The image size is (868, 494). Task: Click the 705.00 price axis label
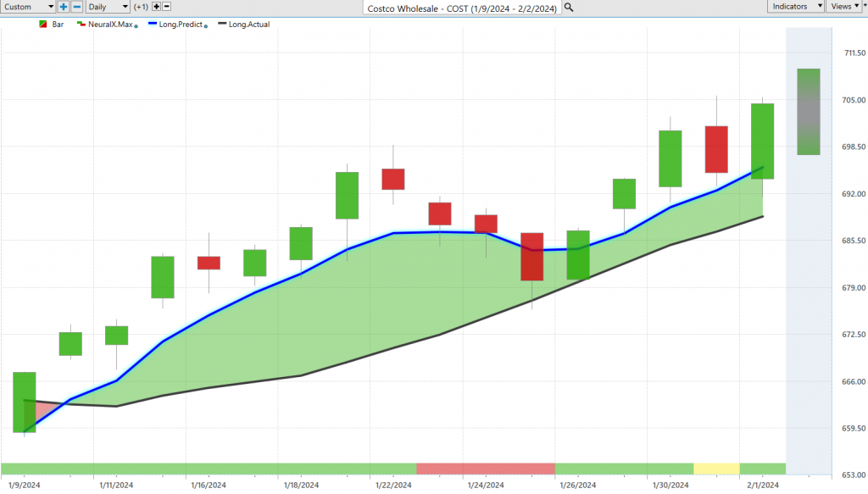(x=854, y=100)
